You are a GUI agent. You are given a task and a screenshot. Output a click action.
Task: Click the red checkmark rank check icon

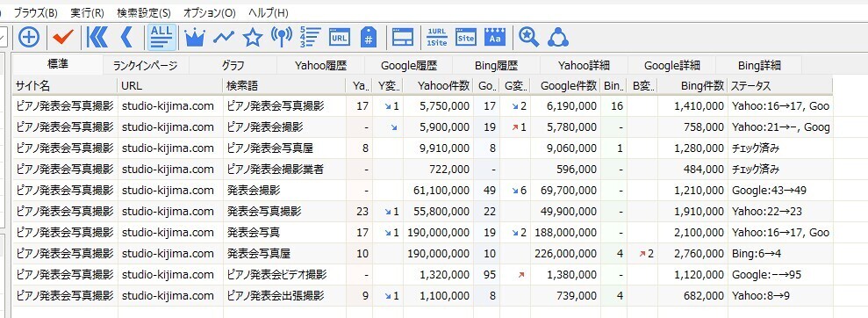64,37
